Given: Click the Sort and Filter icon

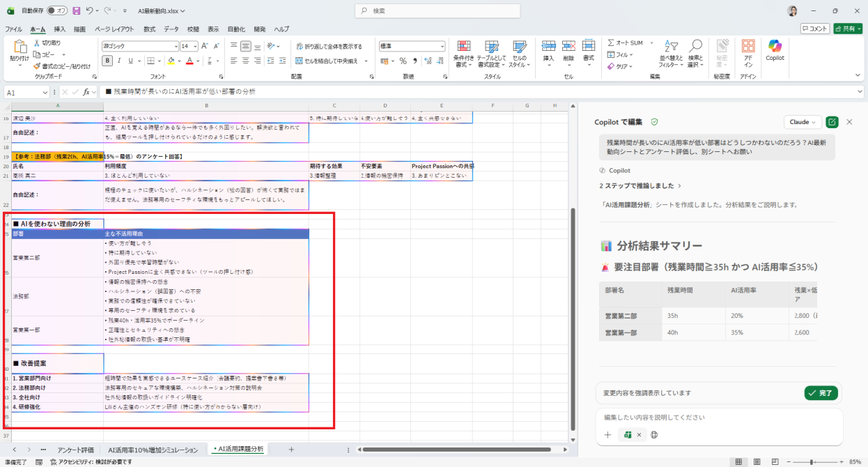Looking at the screenshot, I should pos(668,47).
